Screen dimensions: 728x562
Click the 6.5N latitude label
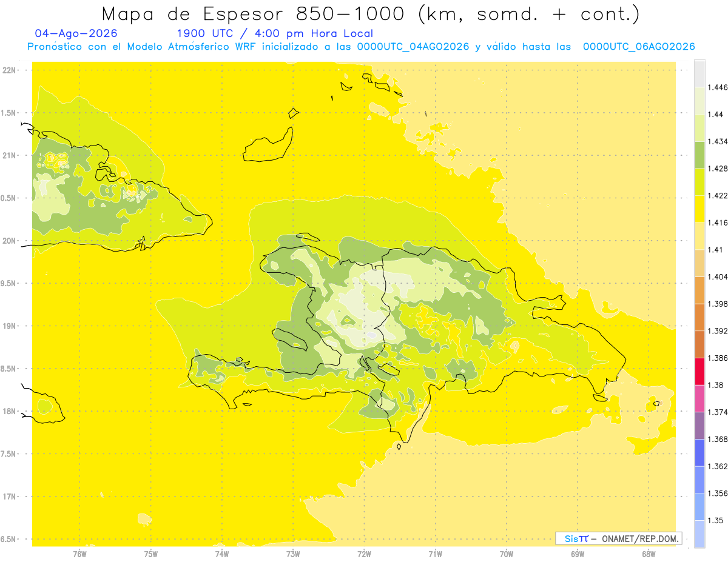(x=8, y=539)
